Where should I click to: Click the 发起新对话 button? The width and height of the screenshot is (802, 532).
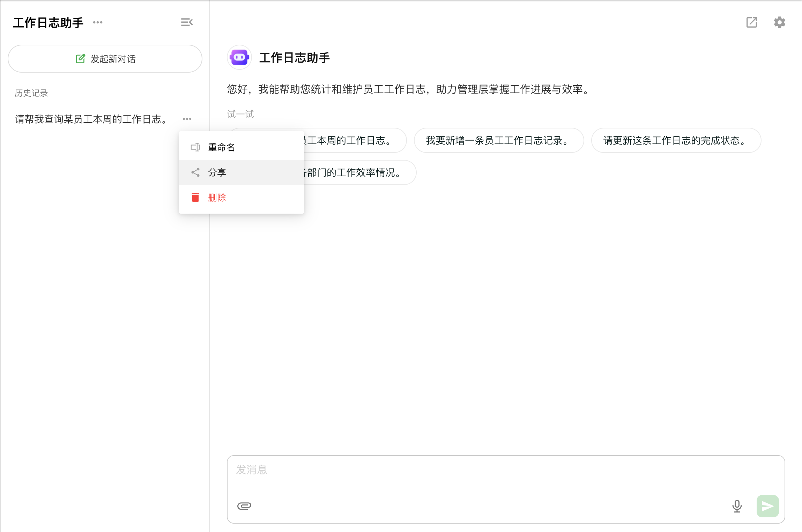coord(105,59)
